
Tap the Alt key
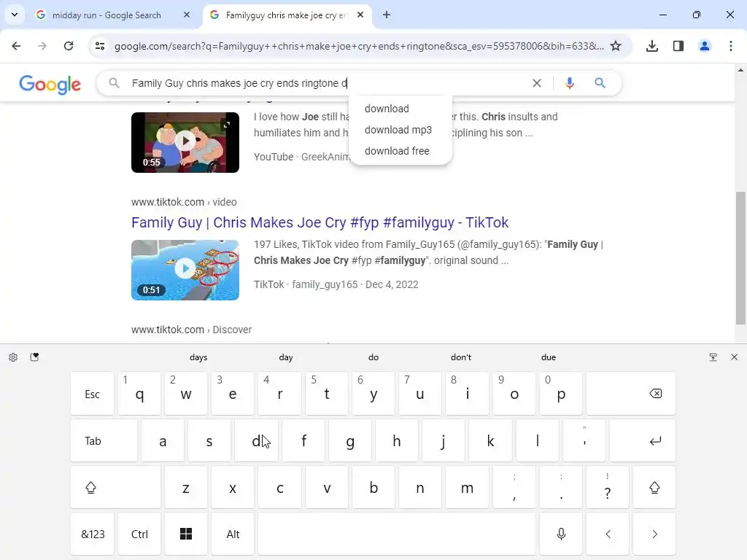click(233, 534)
